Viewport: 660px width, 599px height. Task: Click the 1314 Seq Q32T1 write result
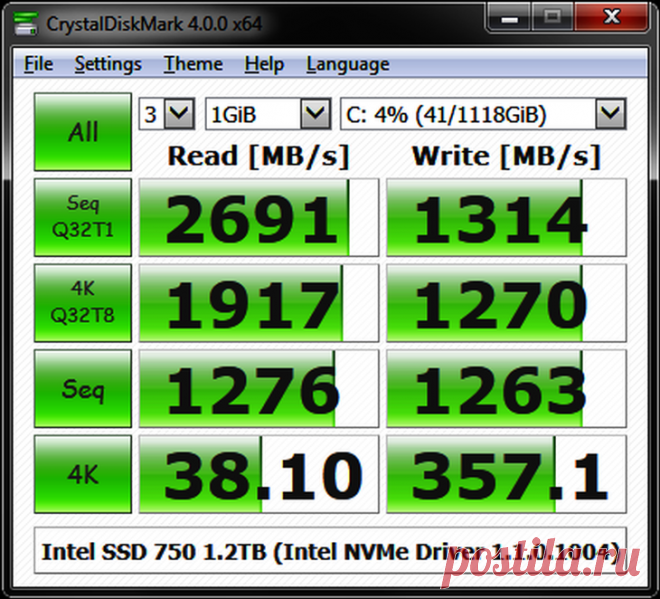tap(506, 217)
